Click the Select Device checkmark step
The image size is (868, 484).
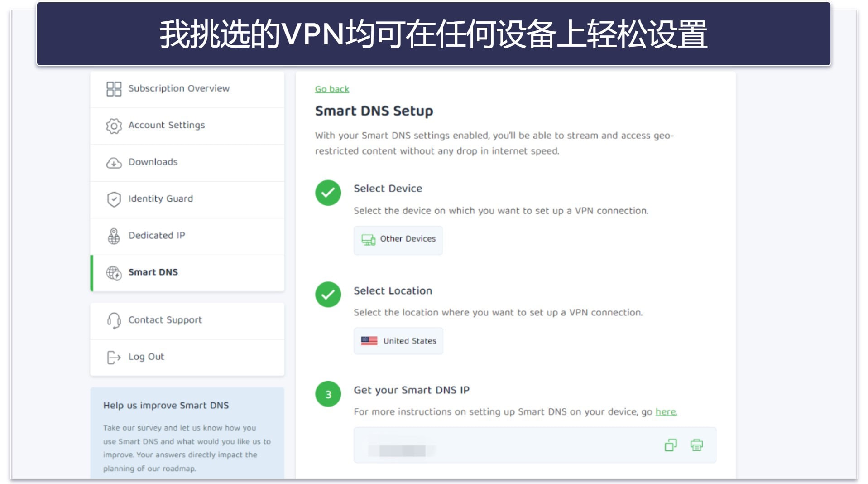point(328,193)
